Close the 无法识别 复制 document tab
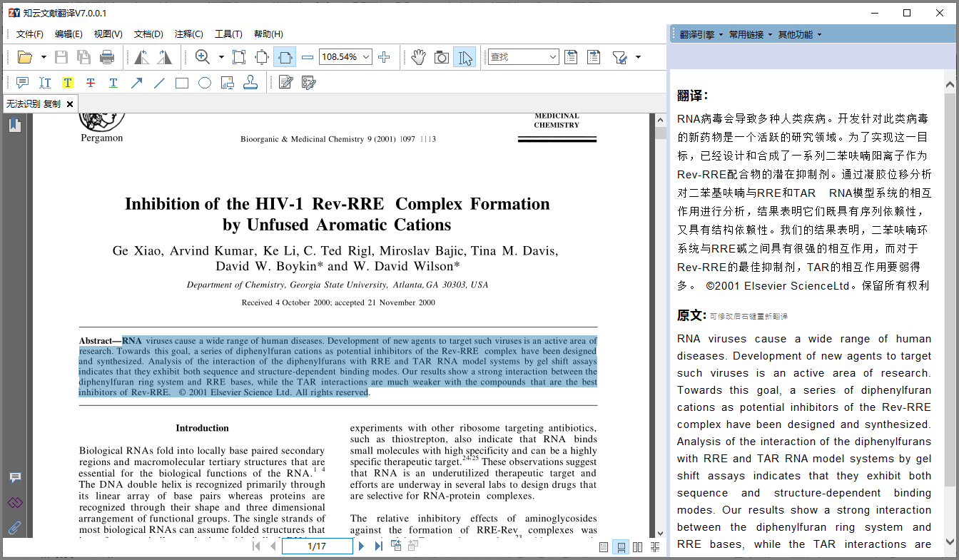Image resolution: width=959 pixels, height=560 pixels. click(70, 104)
